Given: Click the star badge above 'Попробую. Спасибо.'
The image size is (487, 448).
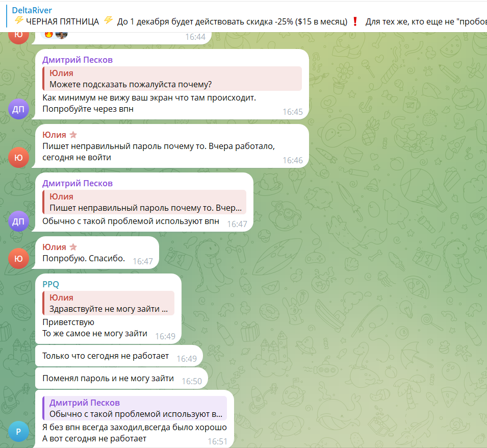Looking at the screenshot, I should point(73,247).
